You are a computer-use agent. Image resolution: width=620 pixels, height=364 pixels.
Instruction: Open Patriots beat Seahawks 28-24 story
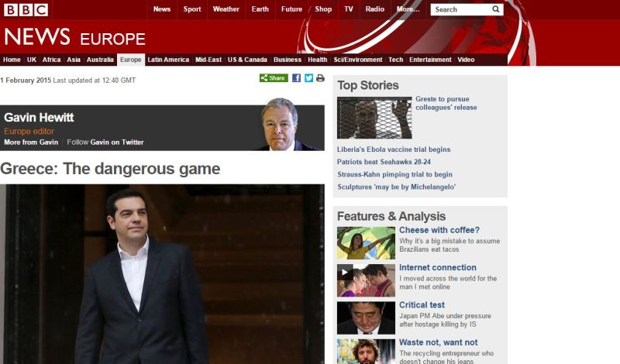pyautogui.click(x=384, y=162)
